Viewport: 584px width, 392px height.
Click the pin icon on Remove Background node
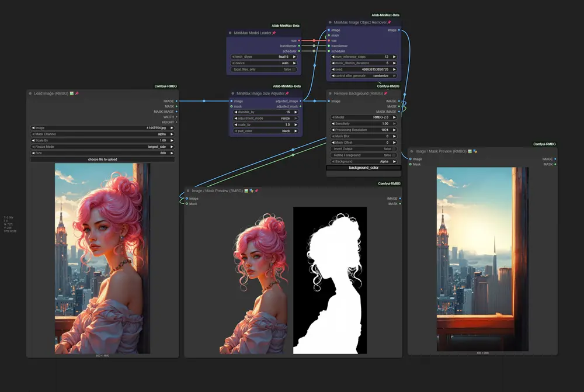(387, 93)
